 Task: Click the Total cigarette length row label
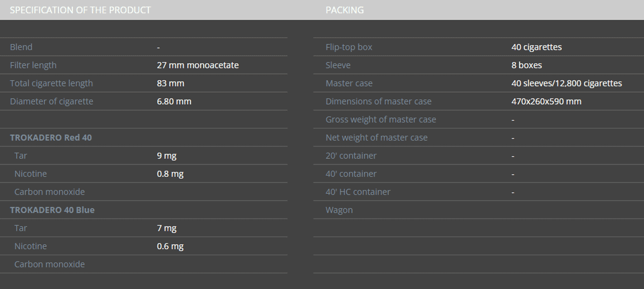click(51, 84)
